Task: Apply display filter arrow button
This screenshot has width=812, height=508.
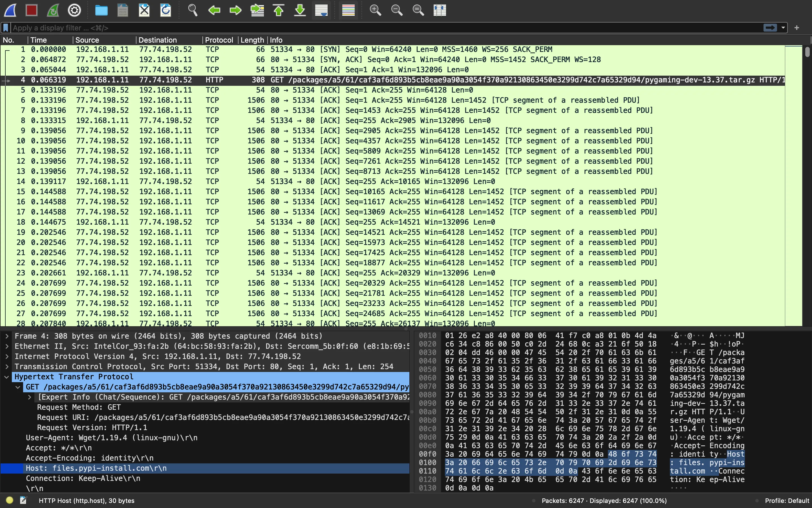Action: (770, 28)
